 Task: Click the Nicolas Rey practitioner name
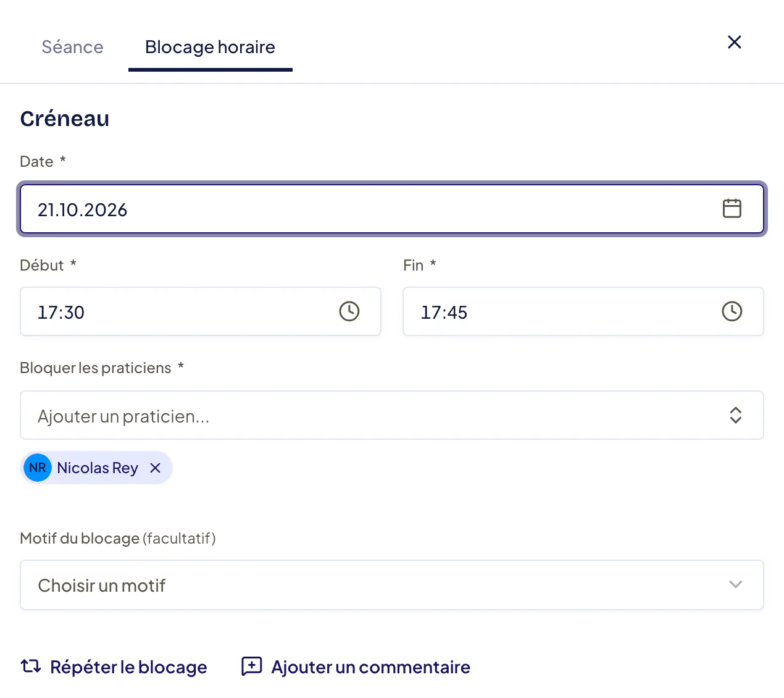pos(98,468)
